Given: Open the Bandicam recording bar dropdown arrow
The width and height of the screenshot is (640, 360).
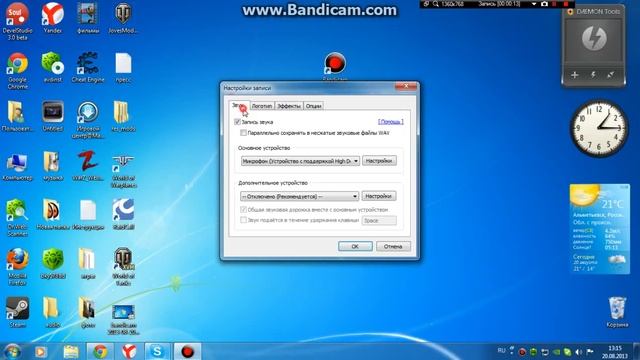Looking at the screenshot, I should 534,4.
